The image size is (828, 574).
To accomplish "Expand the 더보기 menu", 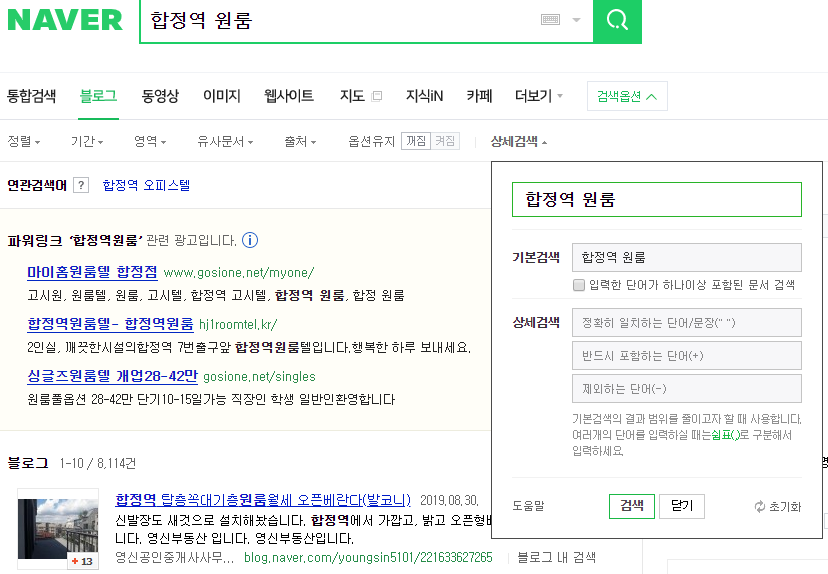I will click(x=539, y=96).
